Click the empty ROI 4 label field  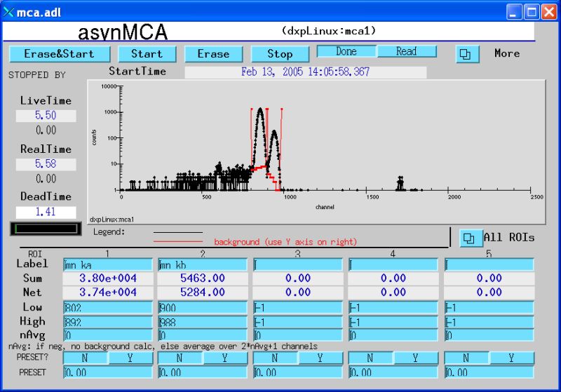coord(393,265)
